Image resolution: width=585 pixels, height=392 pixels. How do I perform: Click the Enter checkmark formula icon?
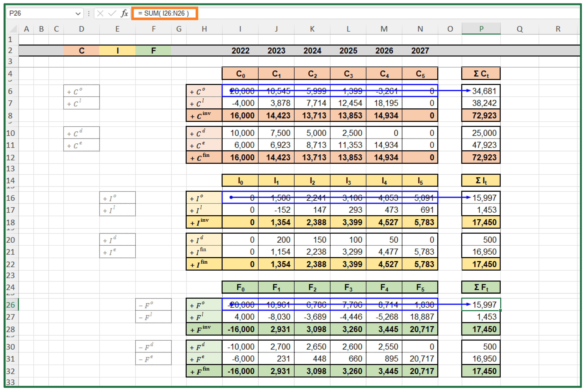(112, 13)
